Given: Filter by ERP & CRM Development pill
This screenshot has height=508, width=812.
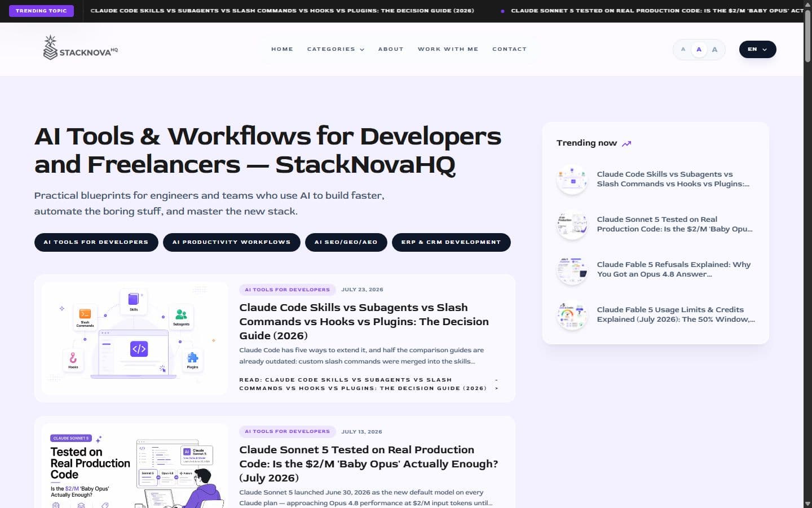Looking at the screenshot, I should coord(451,242).
